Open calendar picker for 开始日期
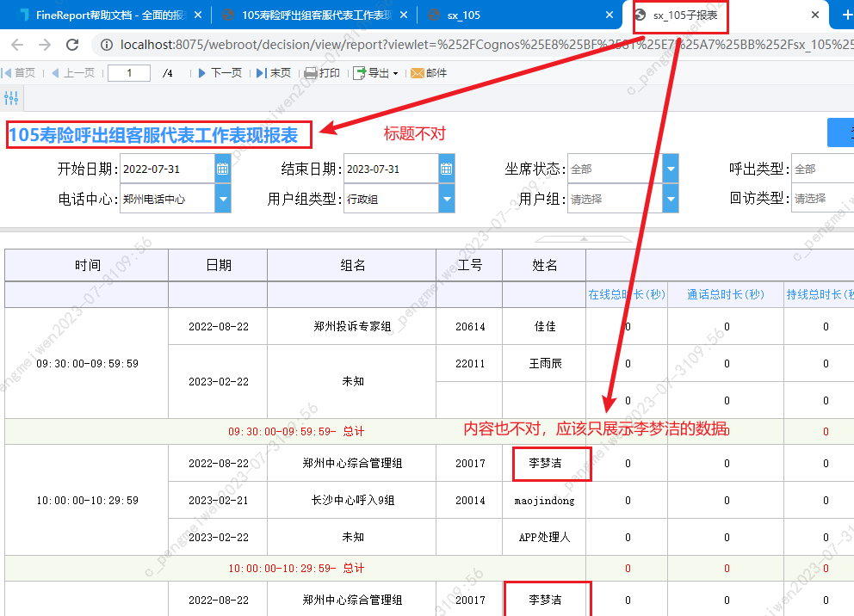The width and height of the screenshot is (854, 616). click(x=223, y=169)
